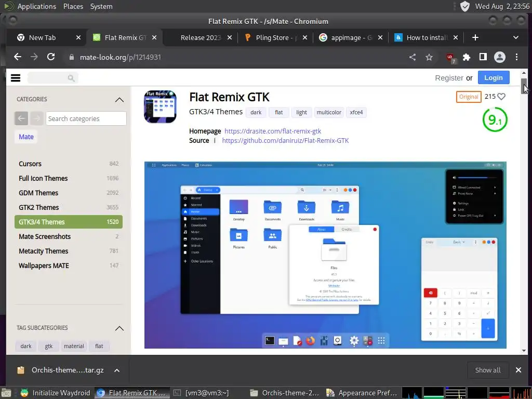Open the Chromium three-dot menu
The image size is (532, 399).
516,57
